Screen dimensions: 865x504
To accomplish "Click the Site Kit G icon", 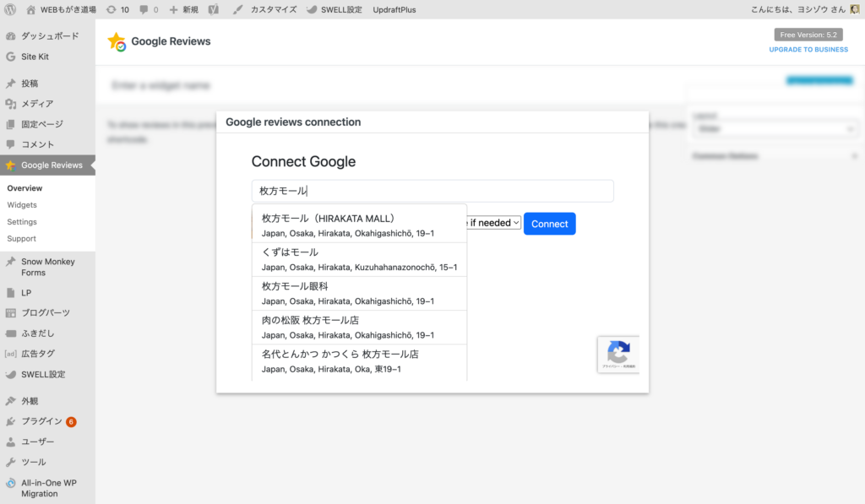I will pos(10,57).
